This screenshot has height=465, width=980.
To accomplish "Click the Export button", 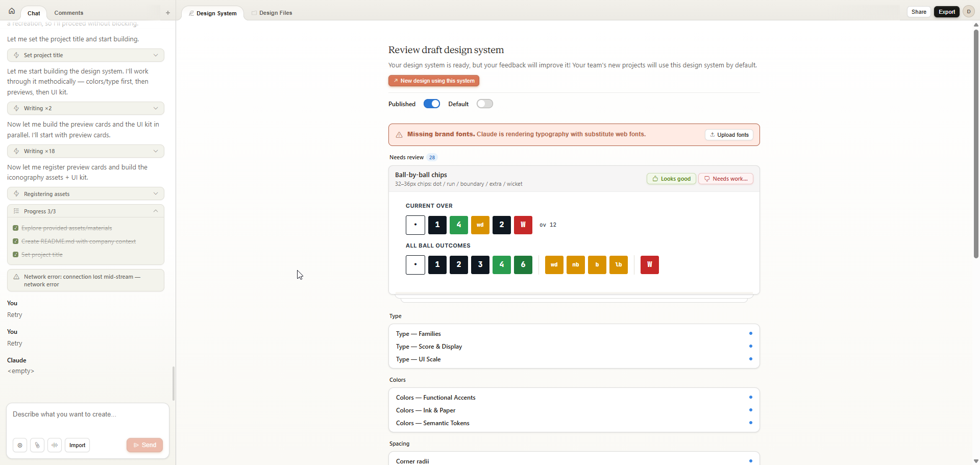I will (x=947, y=12).
